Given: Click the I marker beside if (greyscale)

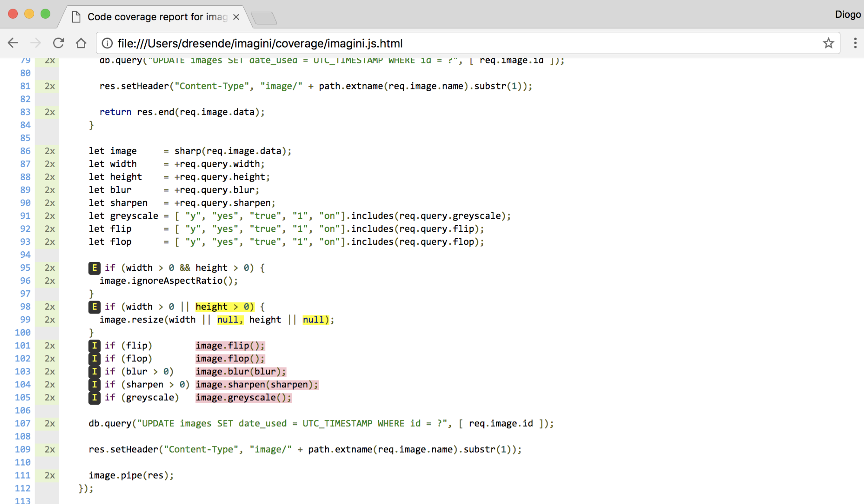Looking at the screenshot, I should point(94,397).
